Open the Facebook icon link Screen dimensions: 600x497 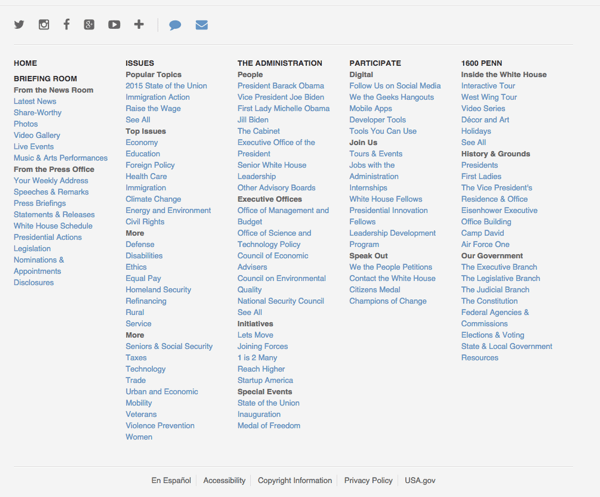(x=66, y=24)
